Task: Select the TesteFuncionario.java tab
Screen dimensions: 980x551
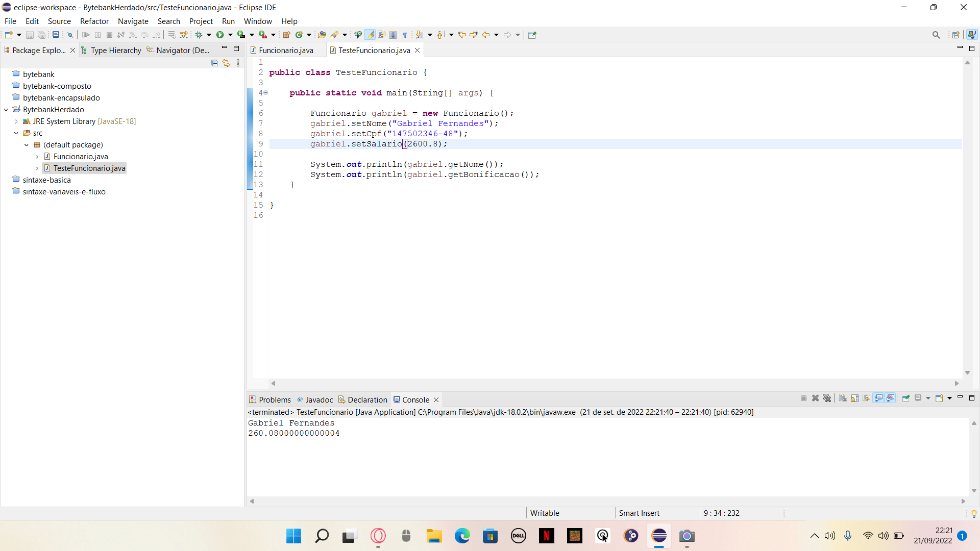Action: tap(374, 50)
